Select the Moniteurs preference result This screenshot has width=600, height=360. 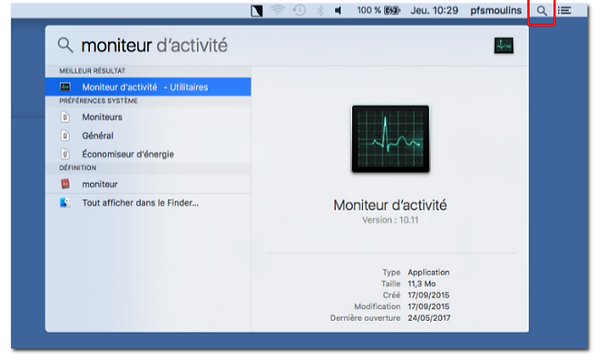pyautogui.click(x=148, y=117)
